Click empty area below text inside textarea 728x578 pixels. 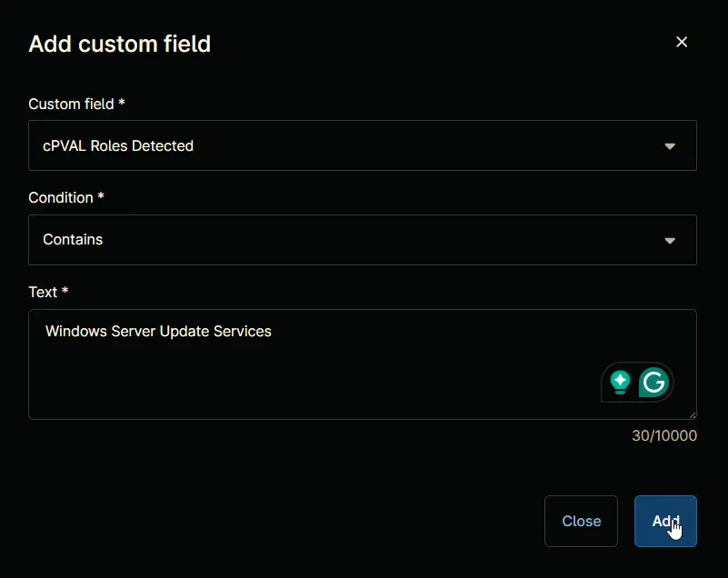(279, 381)
